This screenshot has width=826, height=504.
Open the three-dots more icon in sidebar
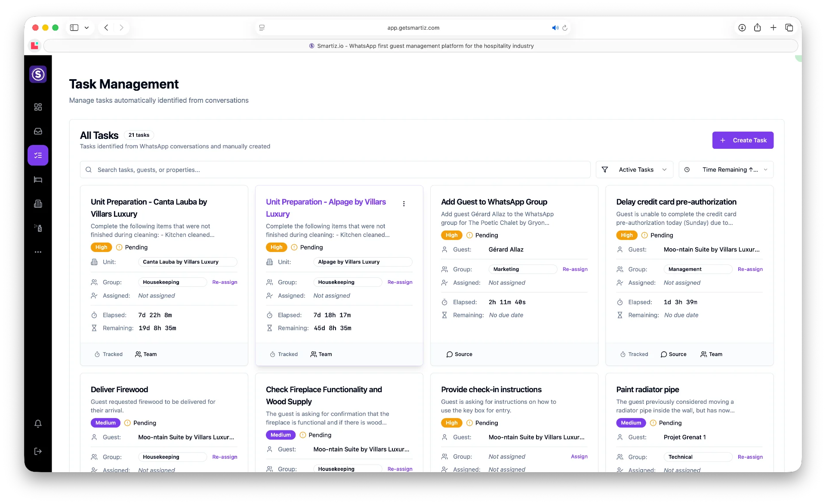[38, 252]
